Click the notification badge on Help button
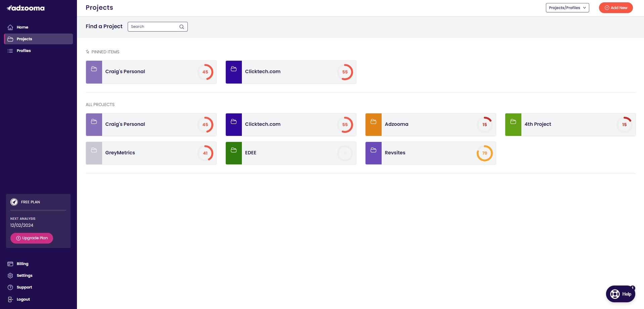The height and width of the screenshot is (309, 644). pos(633,288)
